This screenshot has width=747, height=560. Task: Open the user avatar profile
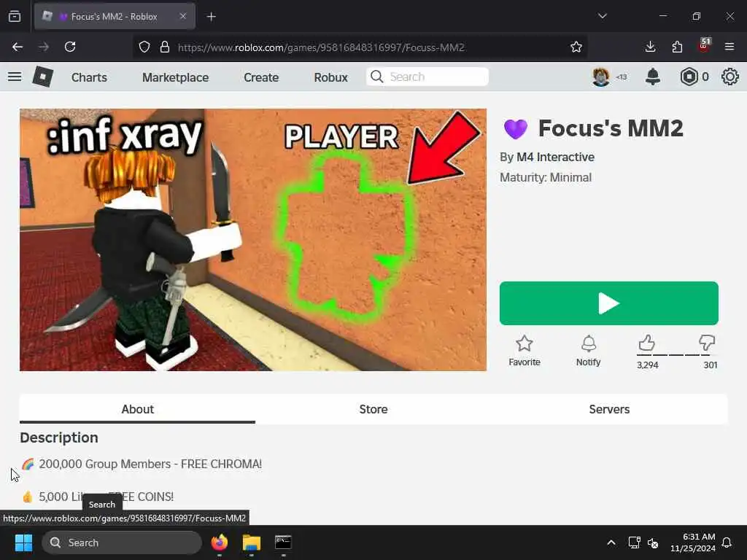pos(601,77)
